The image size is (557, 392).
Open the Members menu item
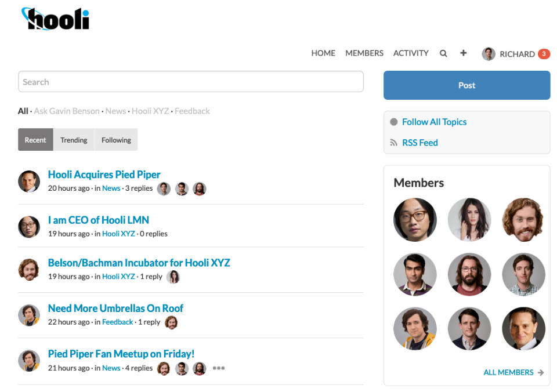tap(364, 53)
